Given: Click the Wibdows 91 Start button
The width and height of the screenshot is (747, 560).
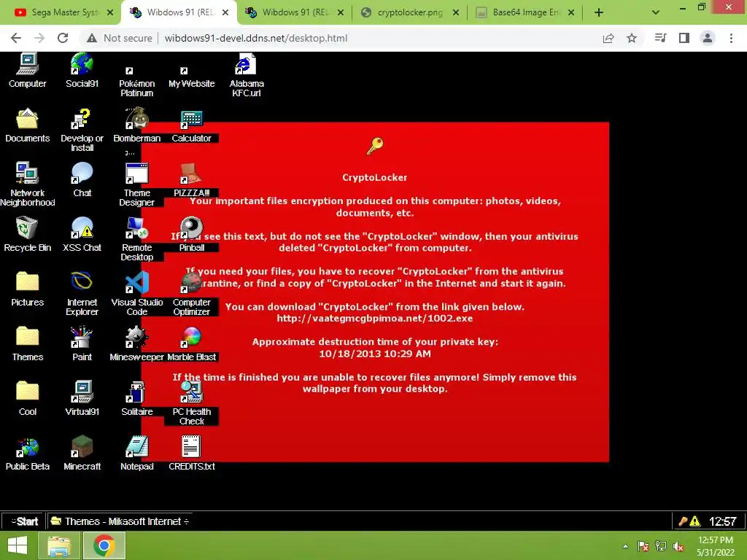Looking at the screenshot, I should (24, 521).
